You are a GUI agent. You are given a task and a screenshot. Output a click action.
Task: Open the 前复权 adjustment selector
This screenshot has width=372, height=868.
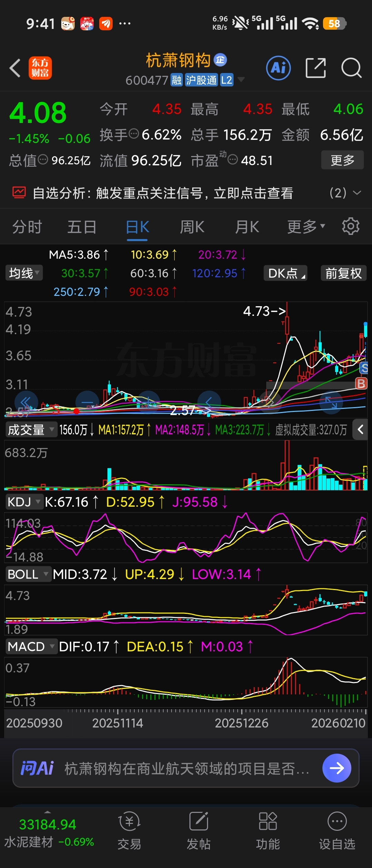point(343,273)
